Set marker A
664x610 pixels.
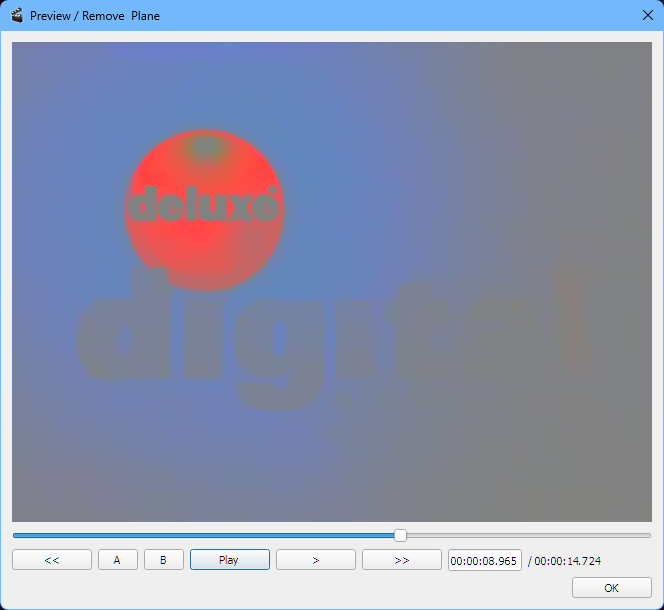tap(118, 560)
